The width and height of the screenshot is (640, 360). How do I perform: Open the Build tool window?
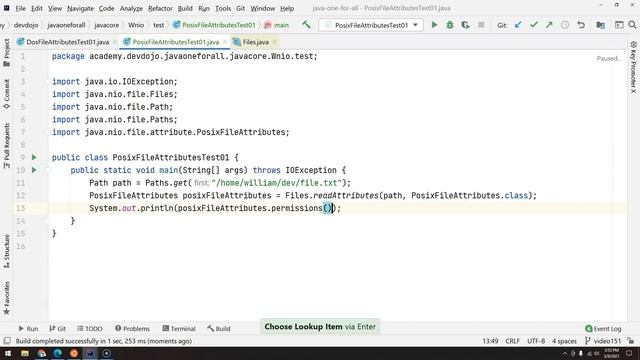coord(219,329)
